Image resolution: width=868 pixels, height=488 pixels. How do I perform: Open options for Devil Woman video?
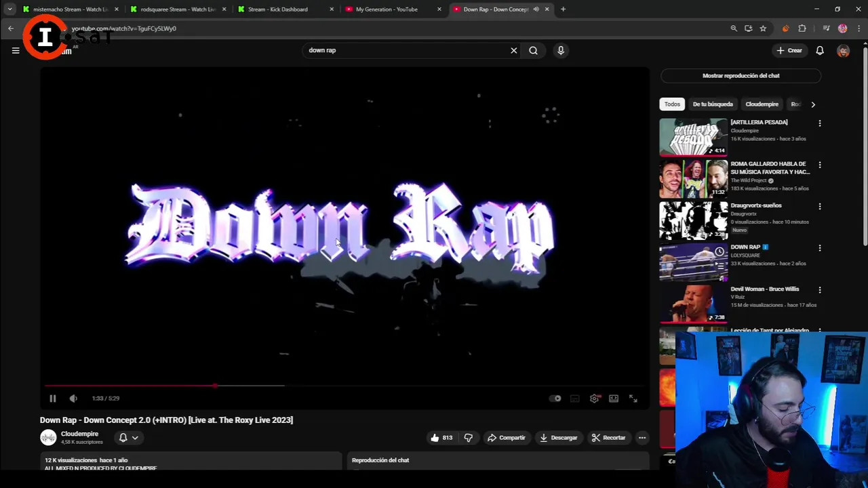coord(820,290)
